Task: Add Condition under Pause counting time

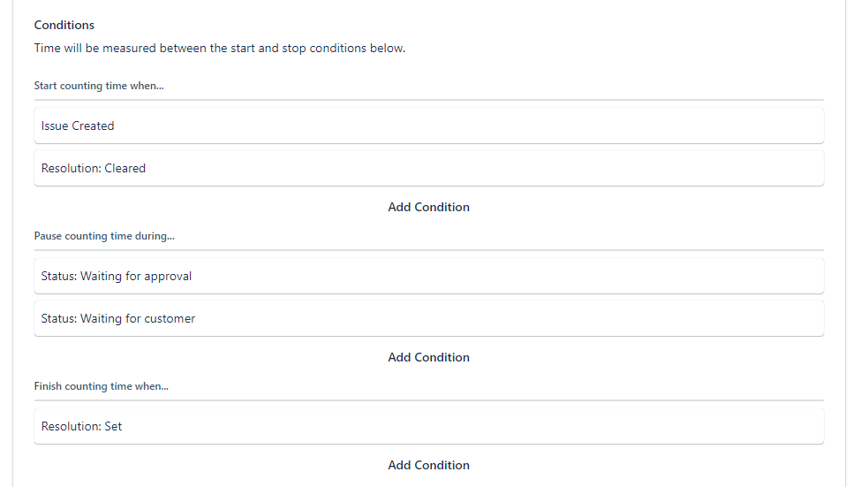Action: tap(428, 357)
